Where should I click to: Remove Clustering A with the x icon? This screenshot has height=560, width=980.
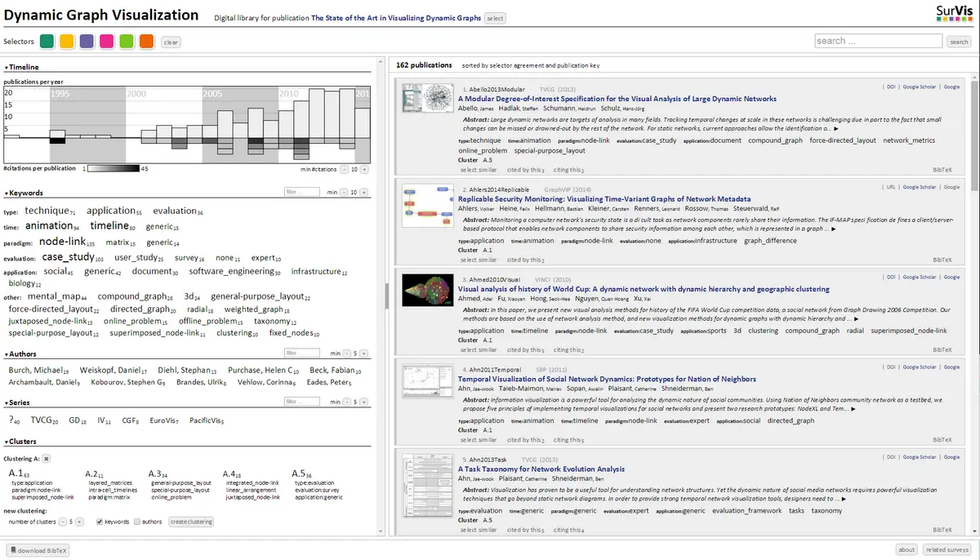47,459
